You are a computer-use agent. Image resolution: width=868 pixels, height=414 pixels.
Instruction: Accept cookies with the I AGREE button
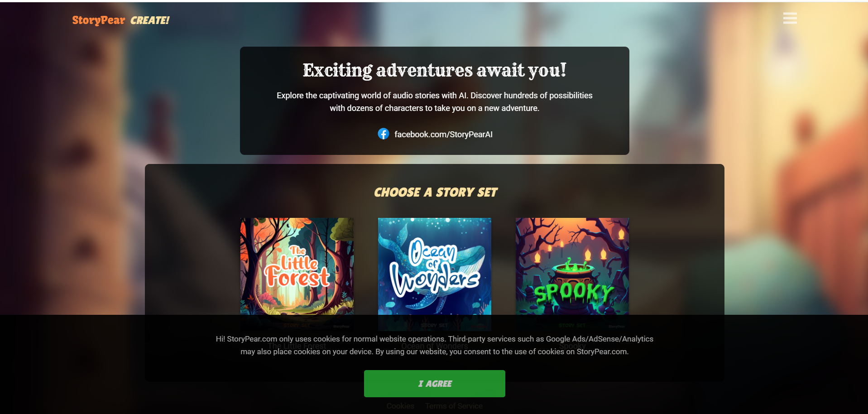click(435, 384)
